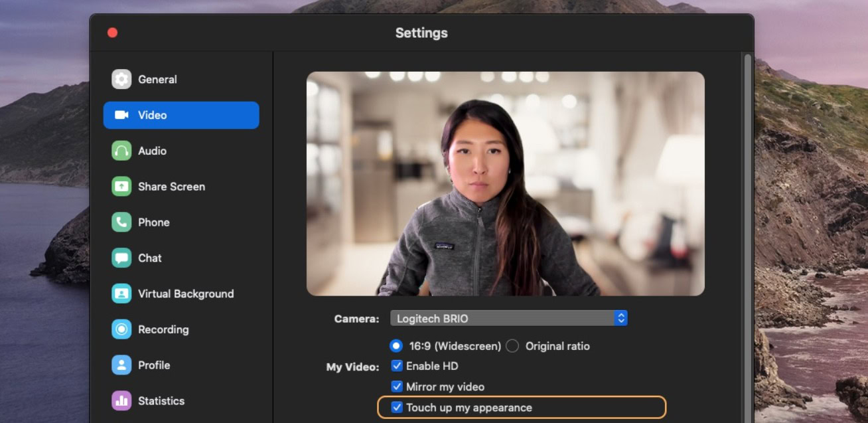Click the Chat bubble icon

(121, 258)
